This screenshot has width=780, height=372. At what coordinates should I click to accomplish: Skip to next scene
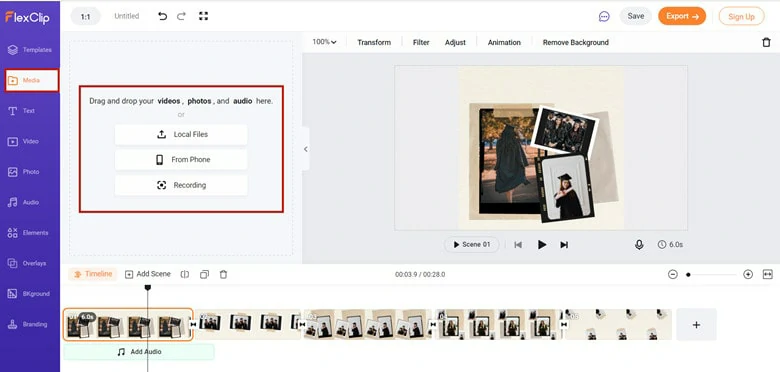click(564, 245)
